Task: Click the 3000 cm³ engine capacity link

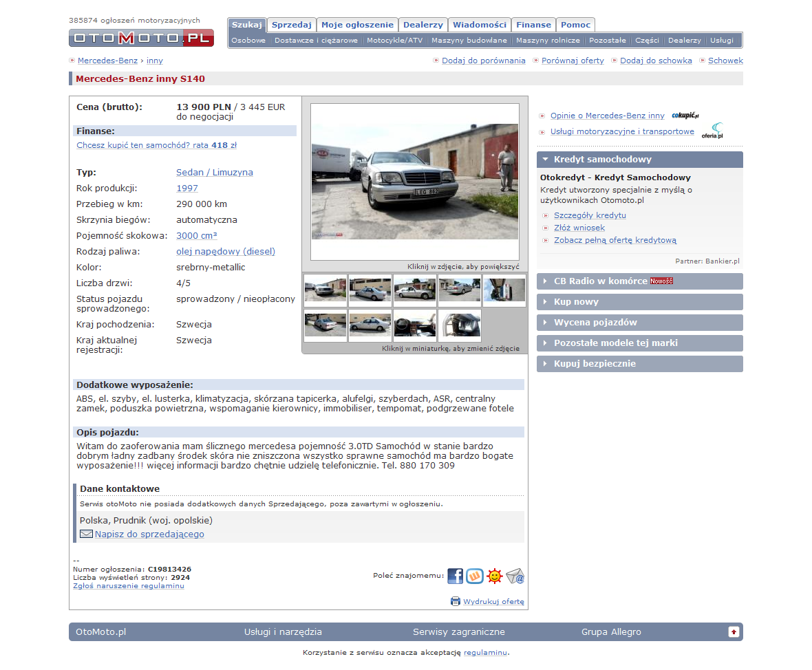Action: (x=197, y=235)
